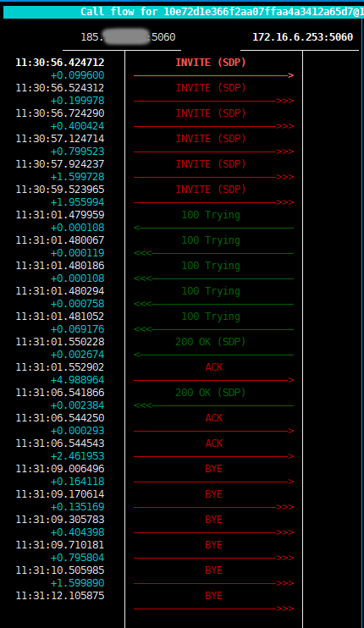The image size is (364, 628).
Task: Click the time delta +0.404398
Action: tap(77, 532)
